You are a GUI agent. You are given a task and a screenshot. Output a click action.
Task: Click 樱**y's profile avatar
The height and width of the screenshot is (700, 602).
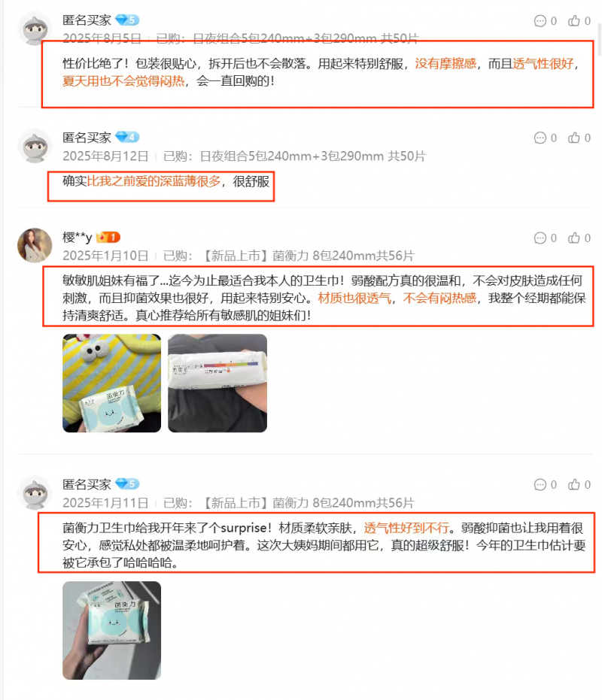click(35, 246)
